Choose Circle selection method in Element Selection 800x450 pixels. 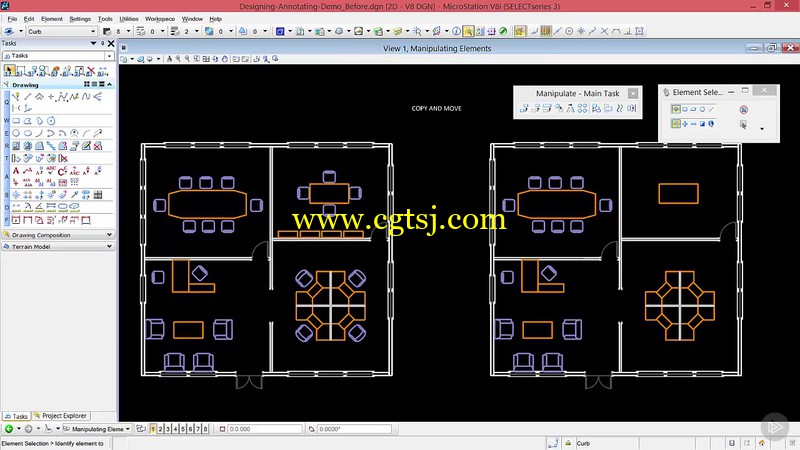pyautogui.click(x=702, y=109)
